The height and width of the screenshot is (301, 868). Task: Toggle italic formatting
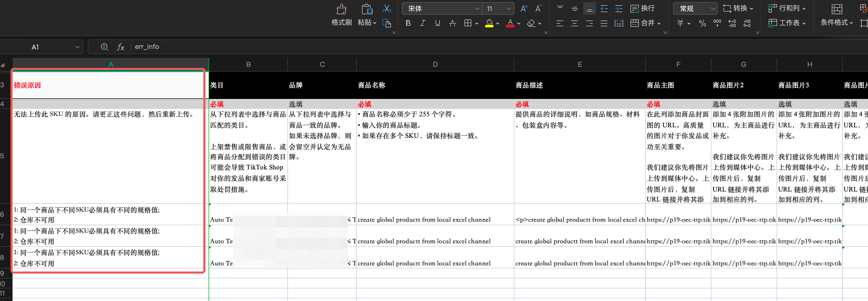point(422,23)
